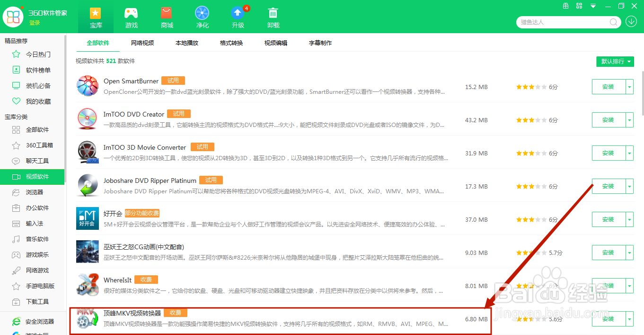644x335 pixels.
Task: Install ImTOO DVD Creator
Action: [609, 120]
